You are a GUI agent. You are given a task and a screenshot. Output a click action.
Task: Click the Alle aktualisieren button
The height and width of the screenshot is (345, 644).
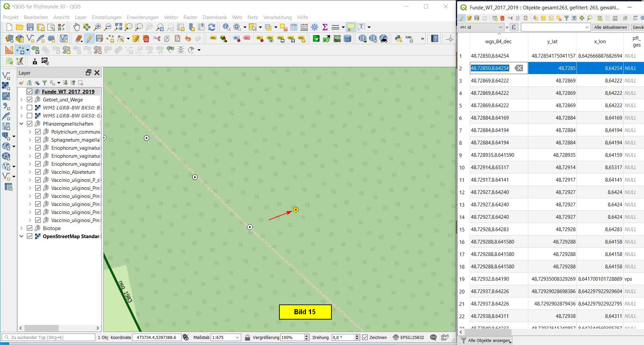point(610,27)
